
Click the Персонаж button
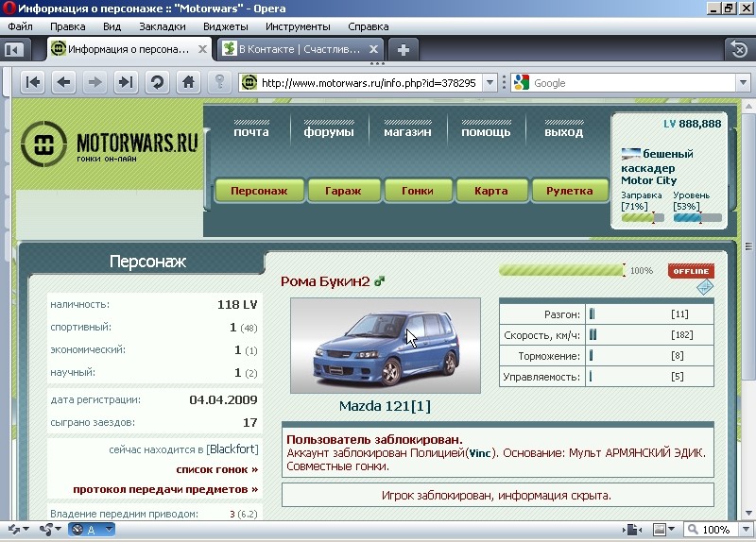click(x=259, y=191)
